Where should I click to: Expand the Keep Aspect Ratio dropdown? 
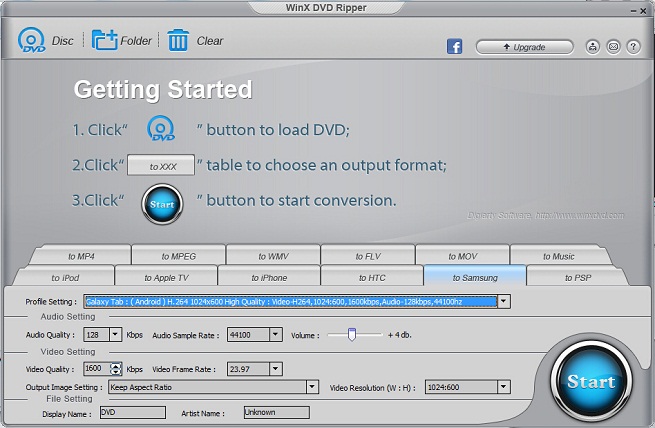312,387
